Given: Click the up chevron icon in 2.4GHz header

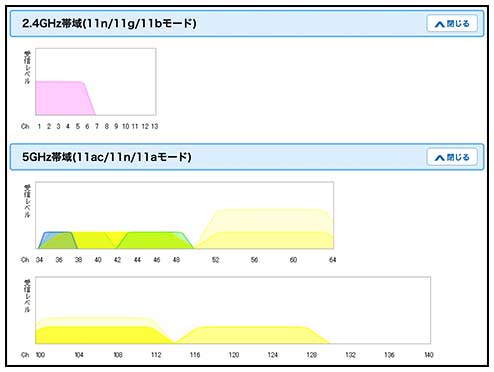Looking at the screenshot, I should (x=440, y=24).
